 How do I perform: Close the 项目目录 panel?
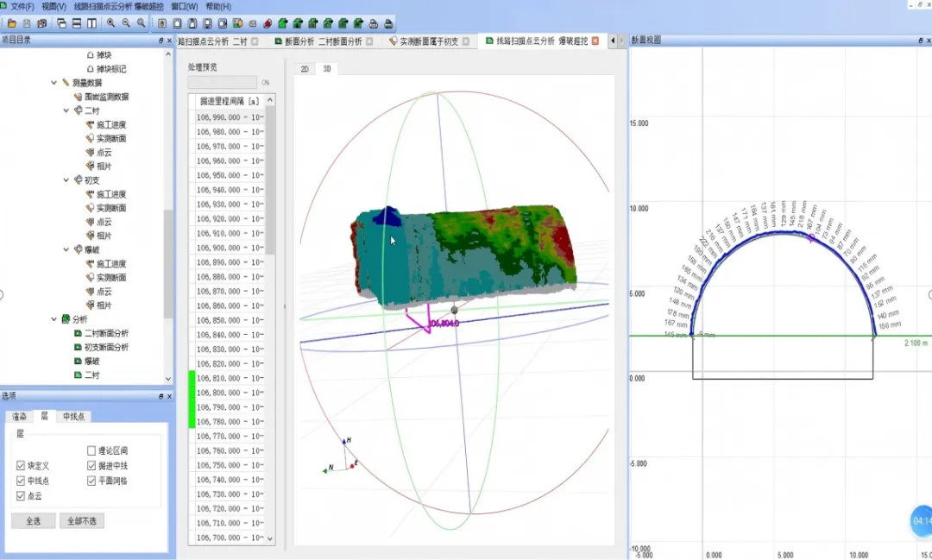tap(169, 41)
